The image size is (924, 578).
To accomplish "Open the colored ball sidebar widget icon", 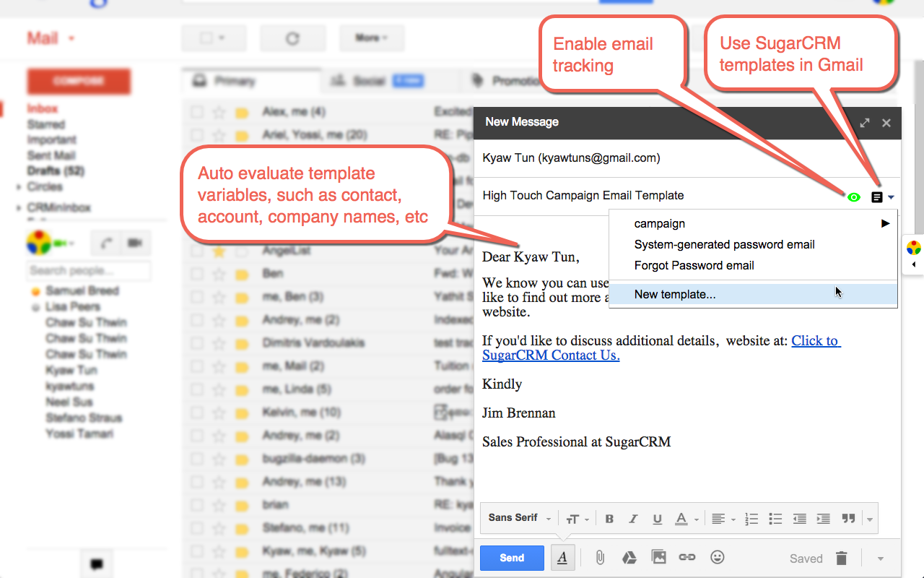I will tap(913, 248).
